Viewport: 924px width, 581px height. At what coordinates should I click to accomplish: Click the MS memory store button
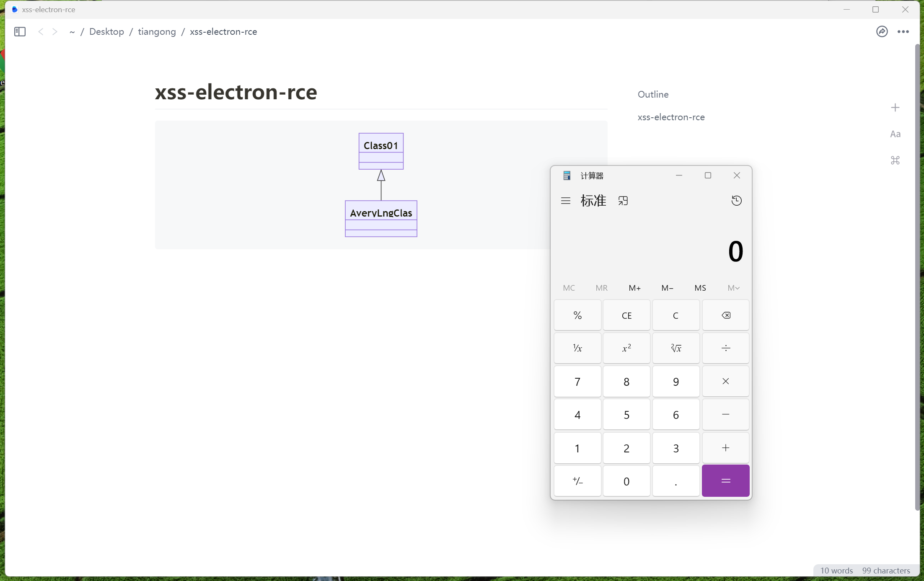tap(700, 288)
